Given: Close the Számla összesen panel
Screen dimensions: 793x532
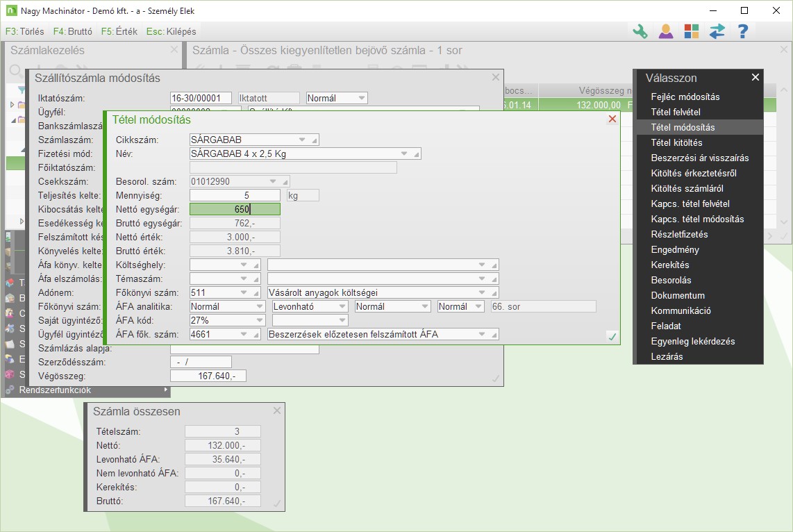Looking at the screenshot, I should (277, 411).
